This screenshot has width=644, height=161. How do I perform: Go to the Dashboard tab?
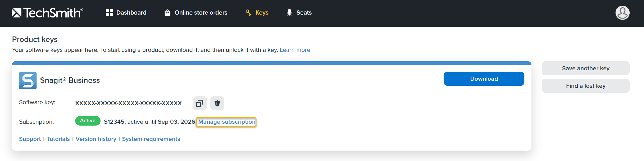pos(131,13)
